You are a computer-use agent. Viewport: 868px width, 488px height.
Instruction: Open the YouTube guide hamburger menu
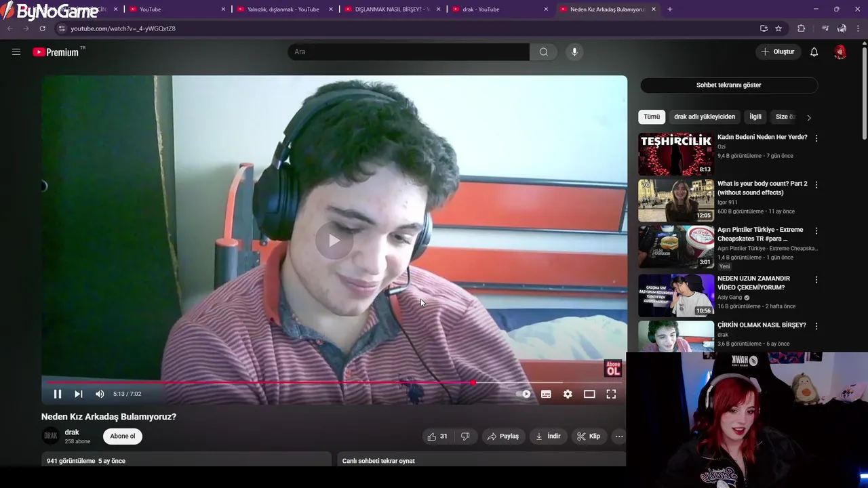point(16,52)
